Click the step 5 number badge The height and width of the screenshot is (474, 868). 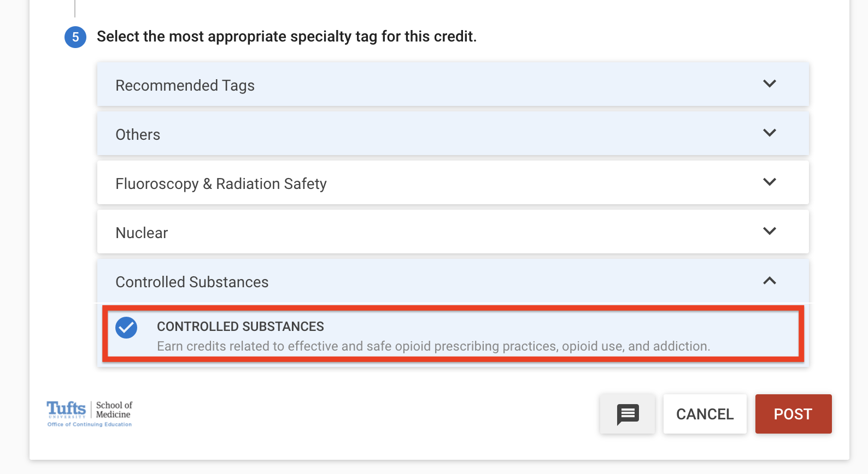tap(75, 37)
